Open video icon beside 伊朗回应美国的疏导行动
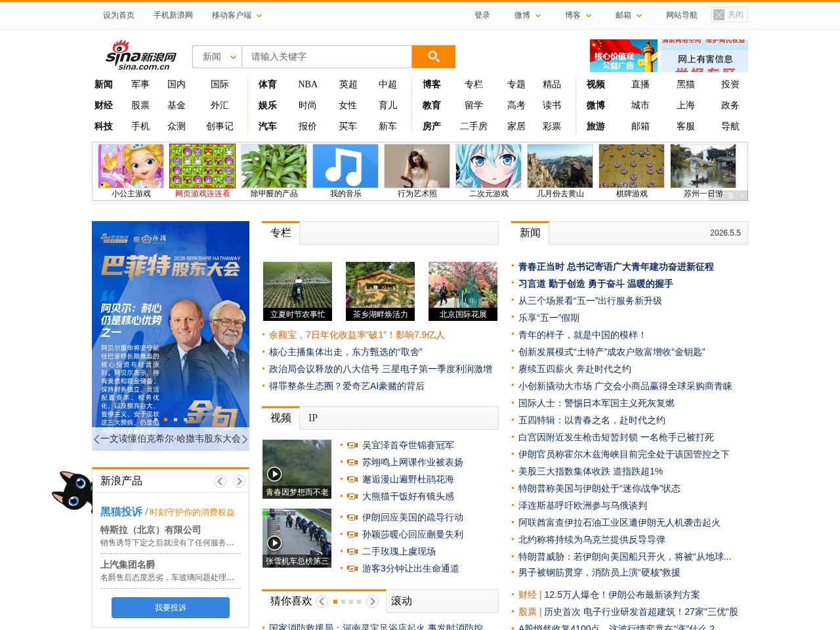This screenshot has height=630, width=840. [352, 518]
